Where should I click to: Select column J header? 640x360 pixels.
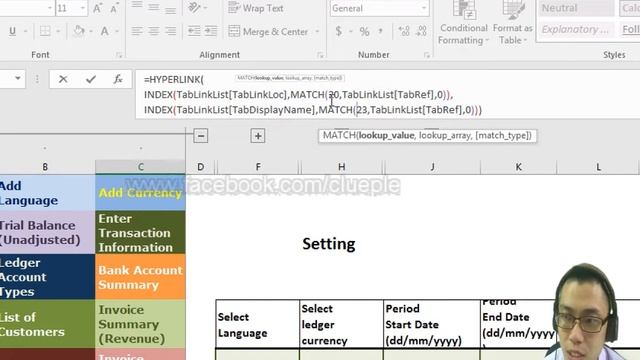click(x=432, y=167)
